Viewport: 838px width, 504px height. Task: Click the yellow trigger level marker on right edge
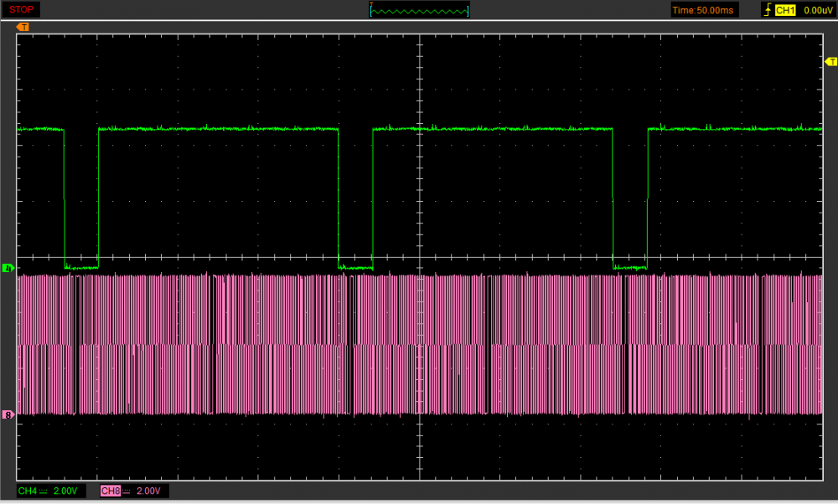[830, 62]
